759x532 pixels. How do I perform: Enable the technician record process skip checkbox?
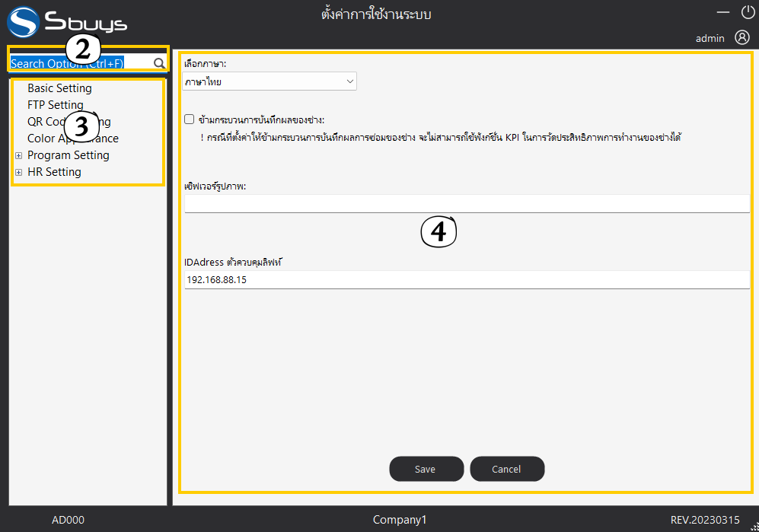[189, 119]
